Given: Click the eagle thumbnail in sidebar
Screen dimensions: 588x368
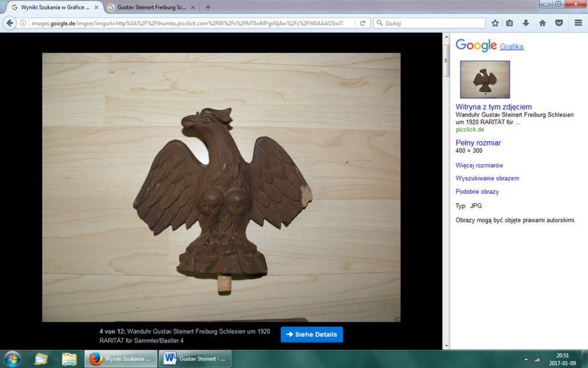Looking at the screenshot, I should tap(485, 79).
